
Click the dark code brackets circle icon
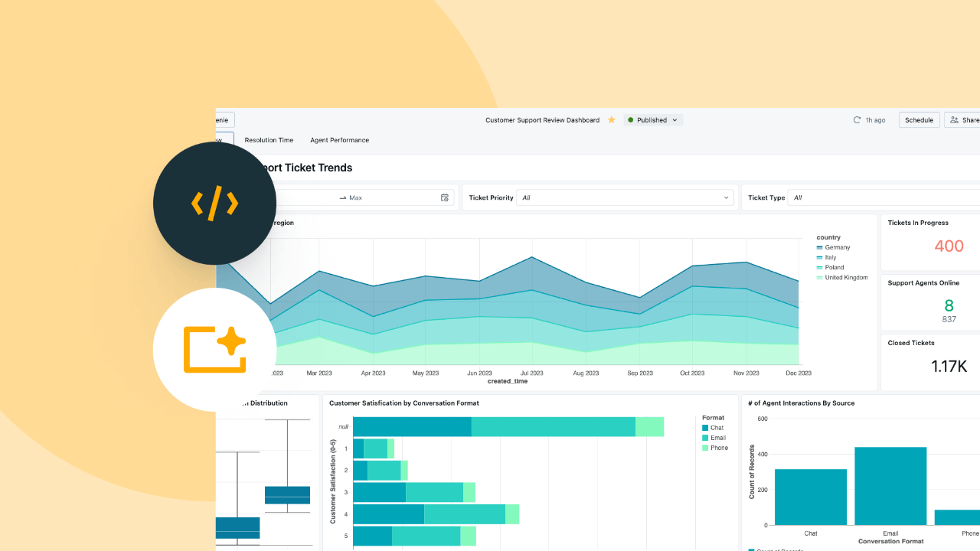coord(214,204)
